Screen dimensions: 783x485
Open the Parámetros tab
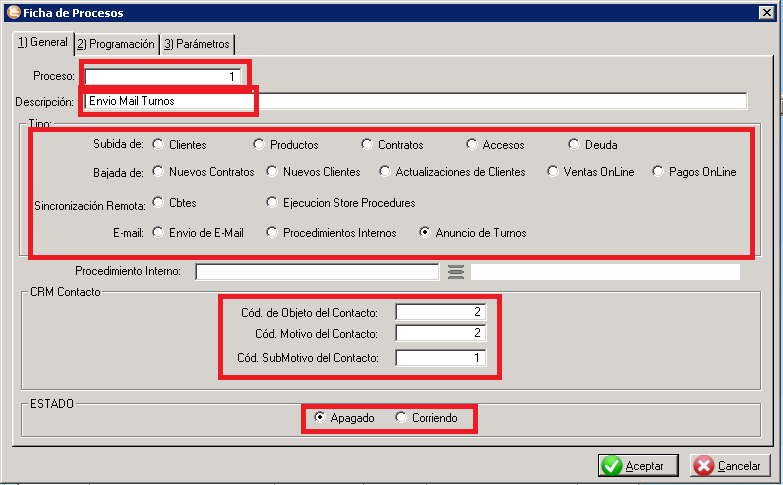pos(197,44)
